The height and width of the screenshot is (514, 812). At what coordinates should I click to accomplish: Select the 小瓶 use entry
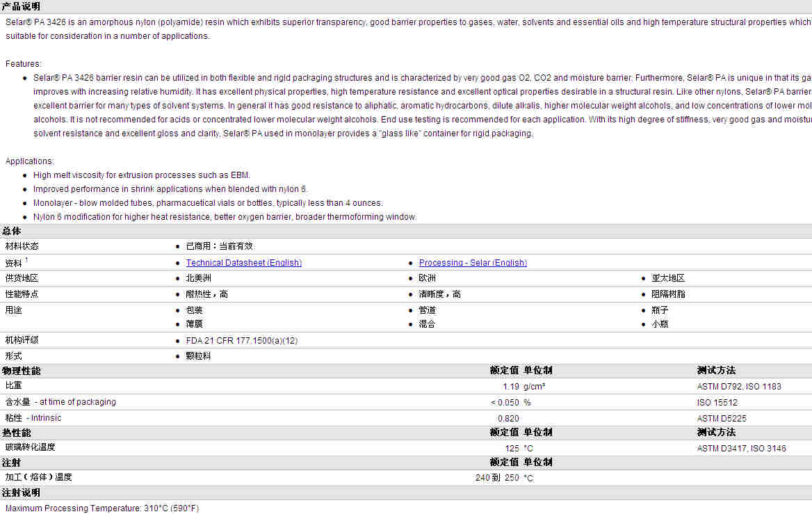coord(660,324)
